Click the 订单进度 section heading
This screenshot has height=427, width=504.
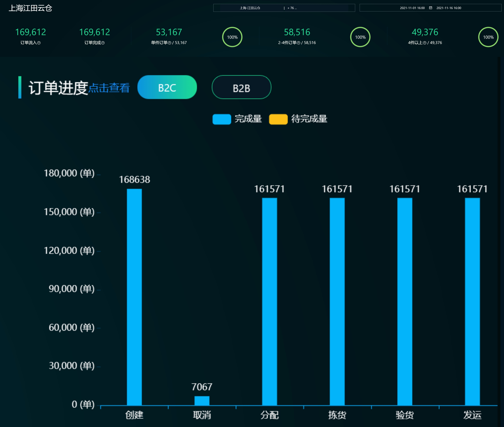tap(58, 88)
